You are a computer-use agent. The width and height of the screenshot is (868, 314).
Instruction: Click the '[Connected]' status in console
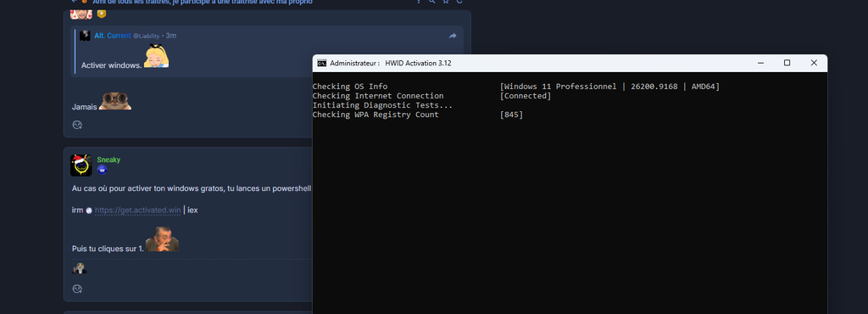pyautogui.click(x=526, y=96)
